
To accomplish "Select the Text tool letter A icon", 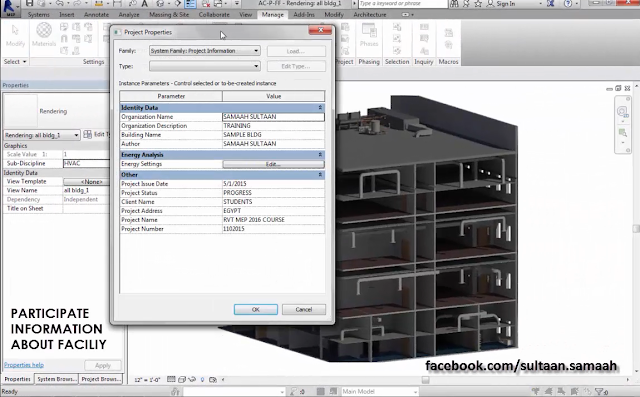I will (144, 4).
